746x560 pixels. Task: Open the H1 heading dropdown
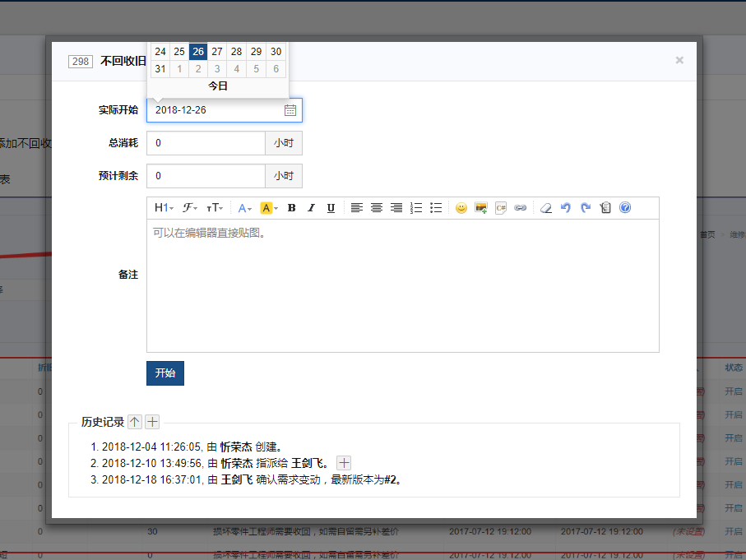[x=164, y=208]
